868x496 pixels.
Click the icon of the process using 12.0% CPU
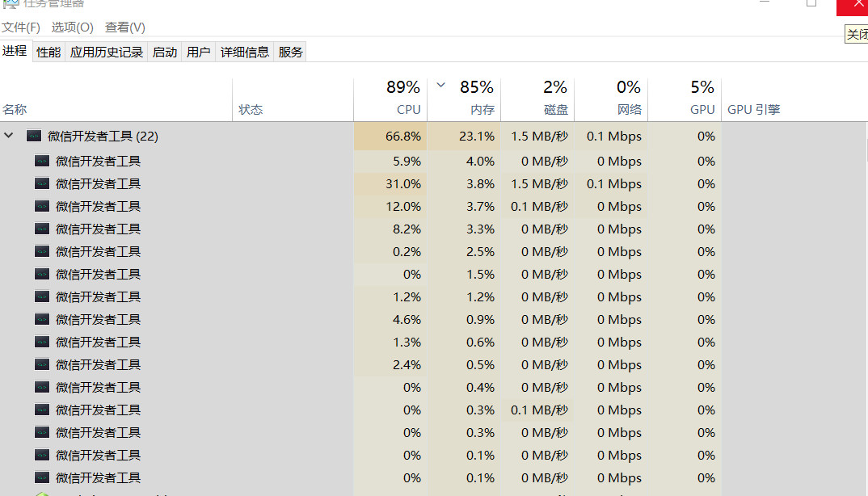pyautogui.click(x=42, y=206)
